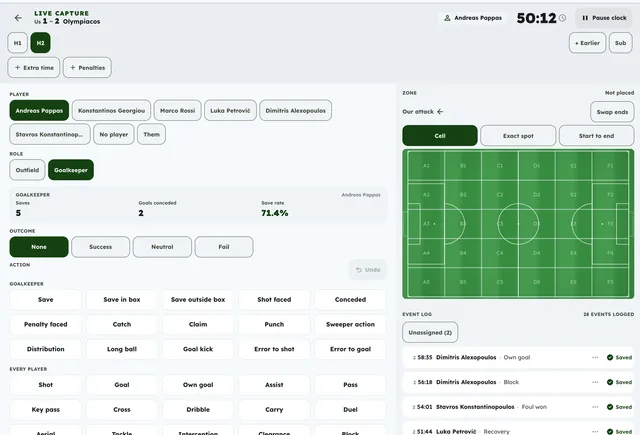The height and width of the screenshot is (435, 640).
Task: Set outcome to Success
Action: tap(100, 247)
